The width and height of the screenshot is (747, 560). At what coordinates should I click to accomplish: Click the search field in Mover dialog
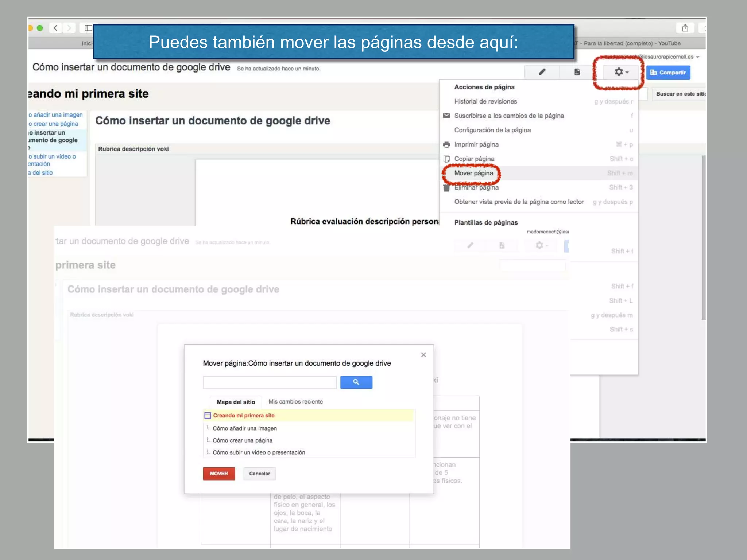270,382
